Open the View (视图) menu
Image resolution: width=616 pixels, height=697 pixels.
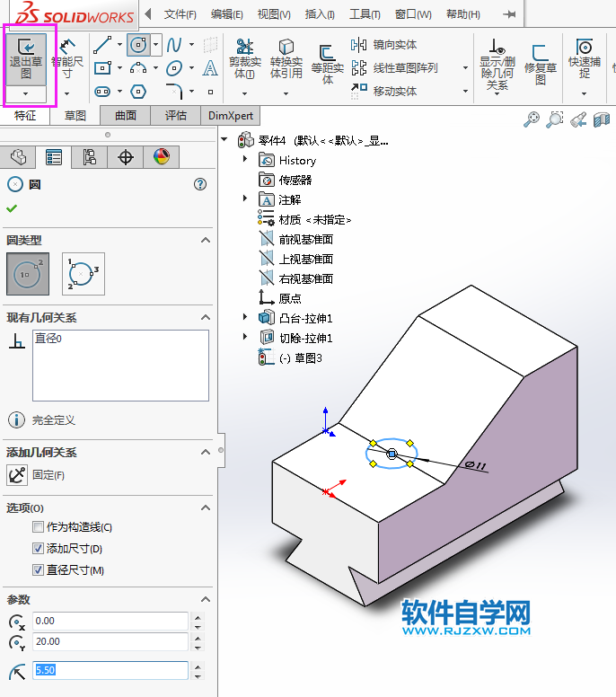tap(274, 14)
